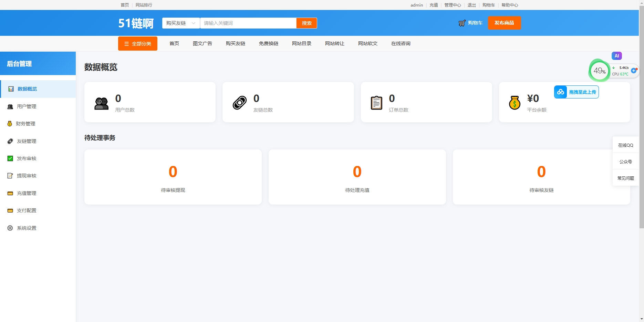Click the 数据概览 bar-chart icon in sidebar
Screen dimensions: 644x322
coord(11,89)
